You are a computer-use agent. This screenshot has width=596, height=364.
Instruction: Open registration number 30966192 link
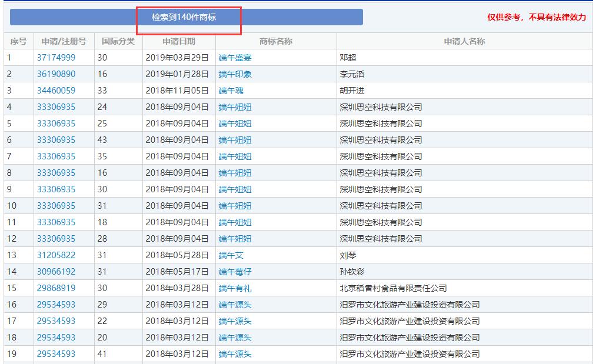tap(56, 272)
